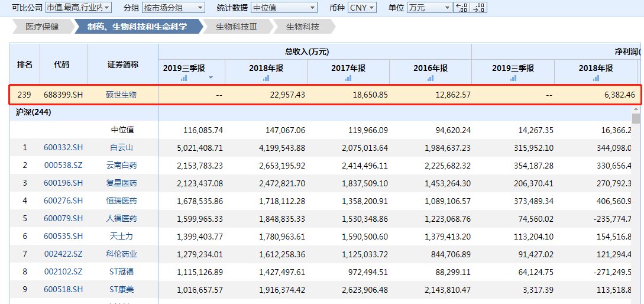Select cell 1,780,963.61 for 天士力
Image resolution: width=644 pixels, height=304 pixels.
tap(282, 236)
